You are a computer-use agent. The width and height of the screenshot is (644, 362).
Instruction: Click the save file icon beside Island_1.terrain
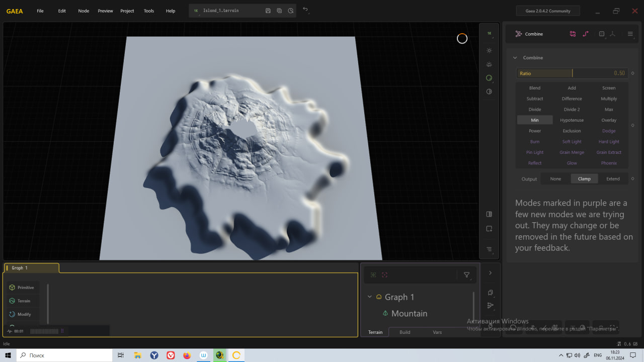[268, 11]
